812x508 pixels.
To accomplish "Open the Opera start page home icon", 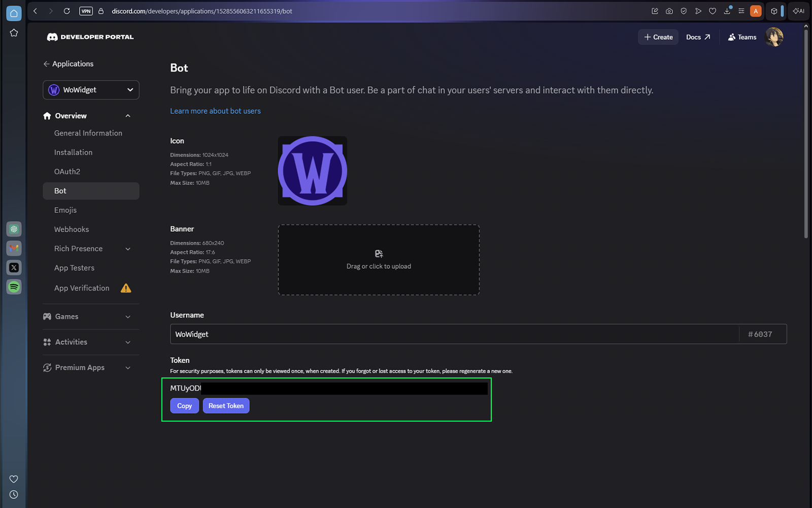I will 14,14.
